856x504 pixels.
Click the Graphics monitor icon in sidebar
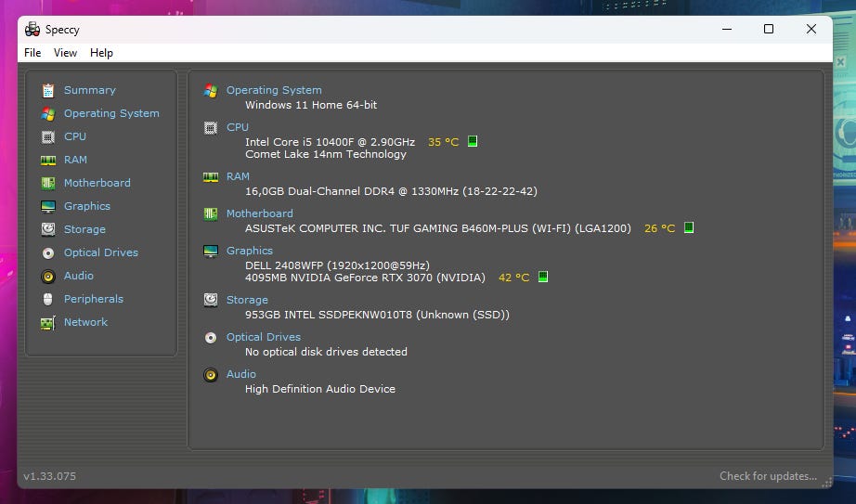(48, 206)
